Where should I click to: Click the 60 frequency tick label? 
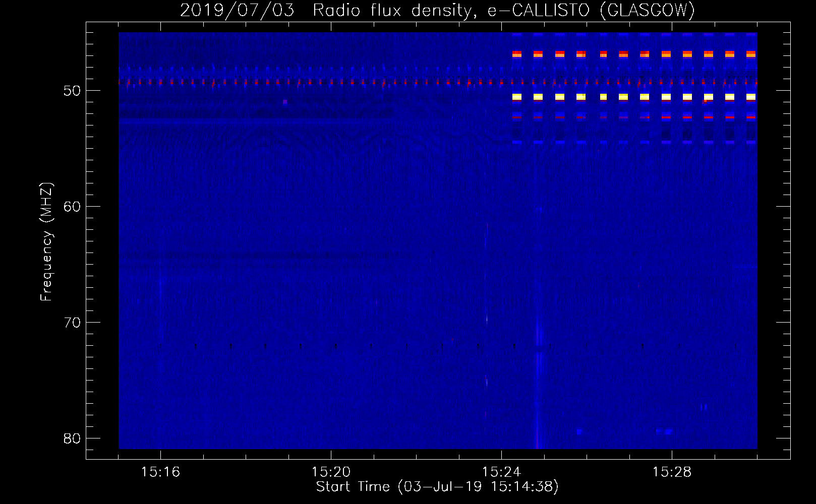point(72,207)
